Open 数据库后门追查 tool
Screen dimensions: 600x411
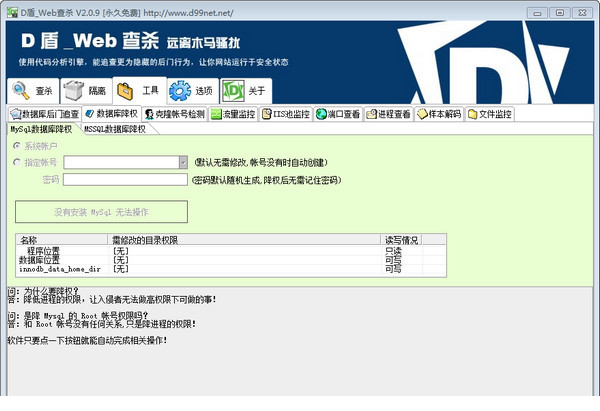click(x=45, y=114)
